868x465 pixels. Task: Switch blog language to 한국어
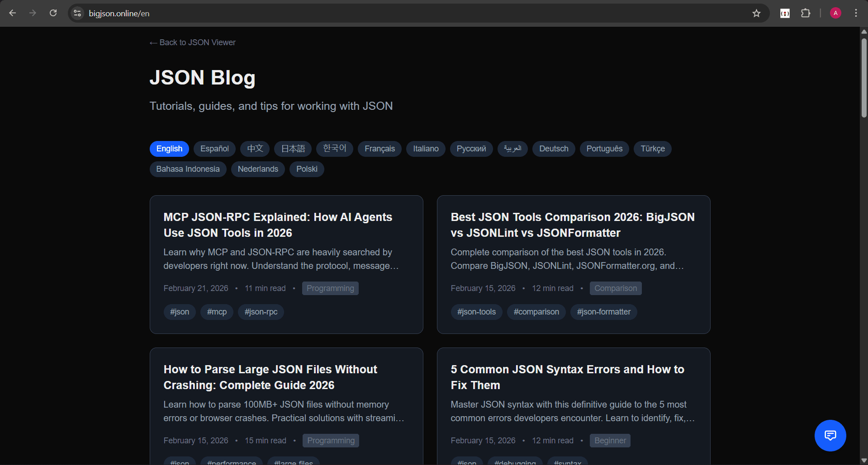335,149
